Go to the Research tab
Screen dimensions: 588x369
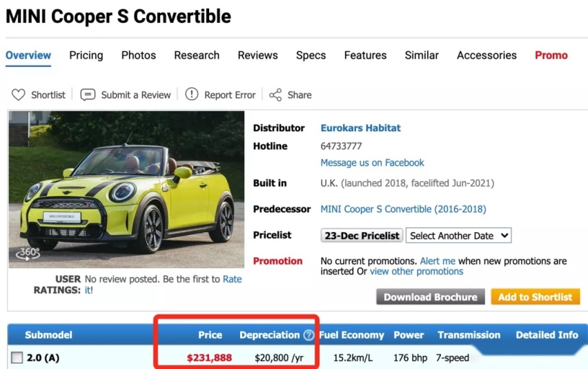[197, 55]
